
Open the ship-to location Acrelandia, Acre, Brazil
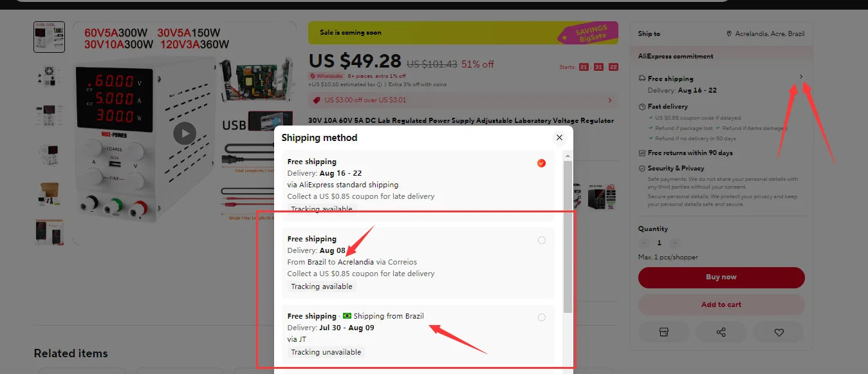(770, 33)
